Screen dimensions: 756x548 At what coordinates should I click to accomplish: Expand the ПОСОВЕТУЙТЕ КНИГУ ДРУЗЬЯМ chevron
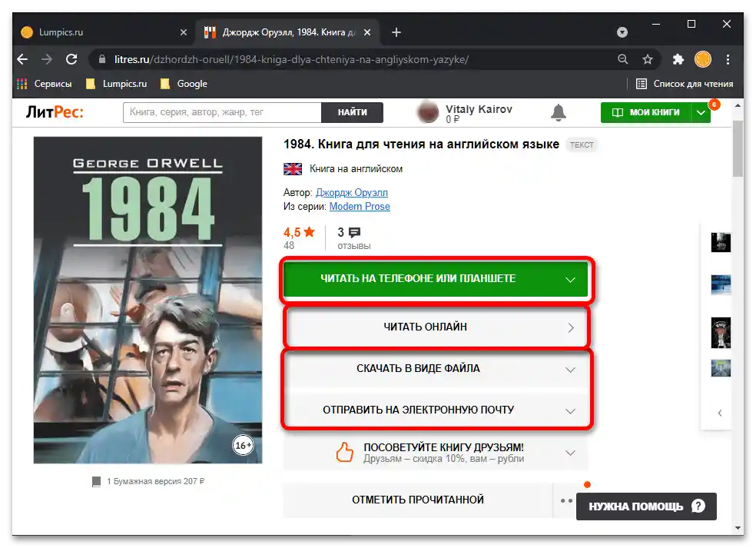coord(570,453)
